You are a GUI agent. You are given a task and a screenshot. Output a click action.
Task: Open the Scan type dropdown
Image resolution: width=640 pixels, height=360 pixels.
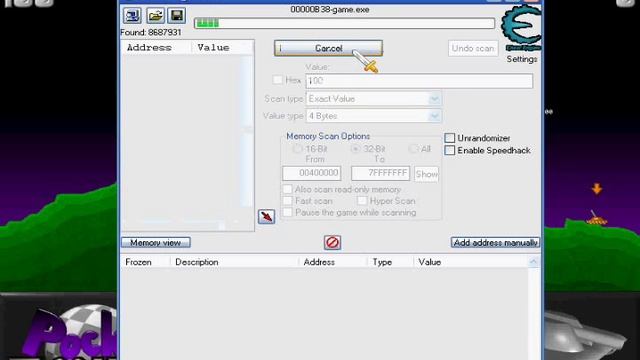pos(373,99)
